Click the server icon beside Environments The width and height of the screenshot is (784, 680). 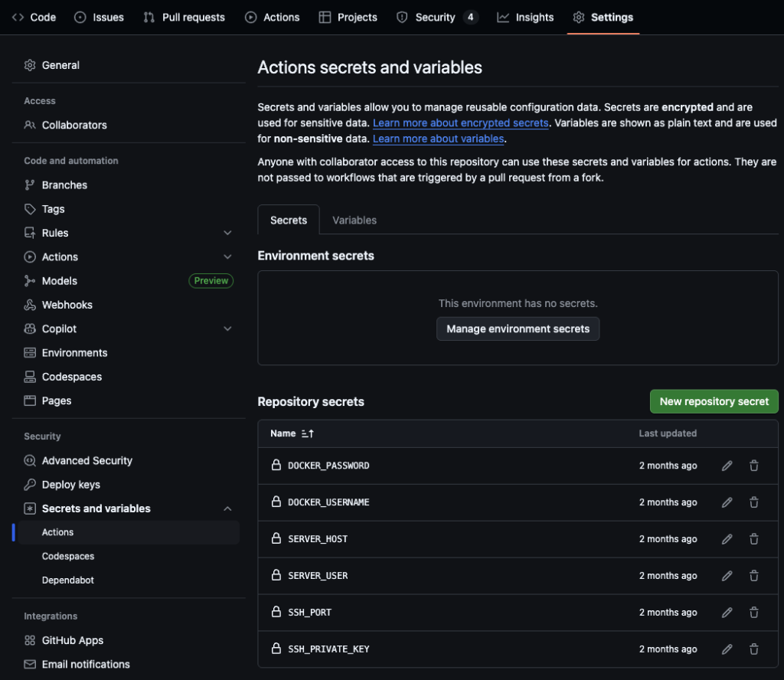tap(30, 353)
